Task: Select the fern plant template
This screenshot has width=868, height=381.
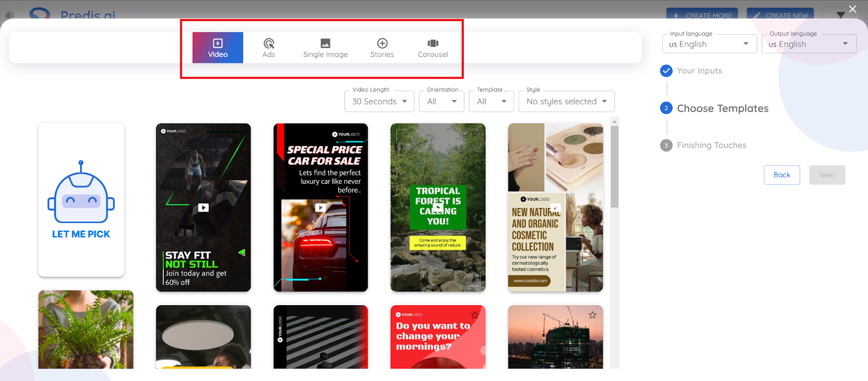Action: tap(86, 330)
